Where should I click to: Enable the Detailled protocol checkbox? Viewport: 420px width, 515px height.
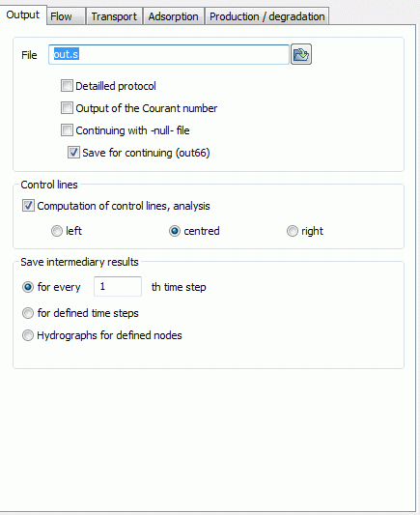click(x=67, y=86)
